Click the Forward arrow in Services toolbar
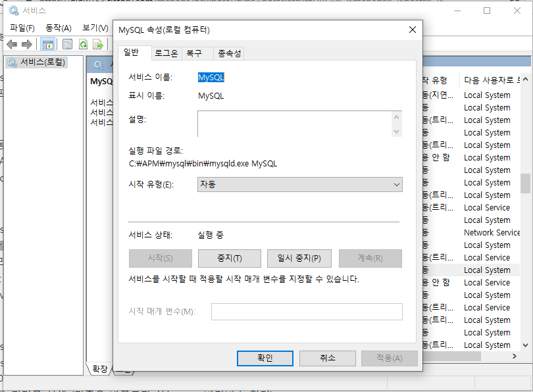Image resolution: width=533 pixels, height=392 pixels. (x=27, y=44)
